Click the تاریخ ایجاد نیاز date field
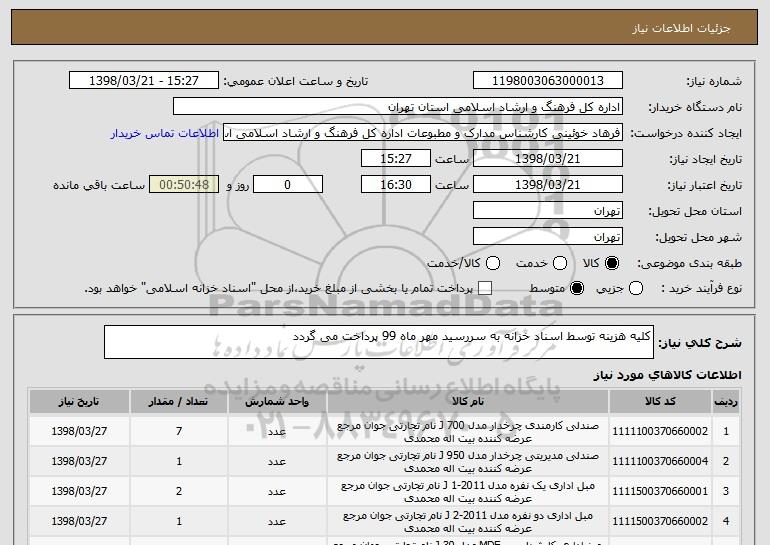This screenshot has width=770, height=545. pyautogui.click(x=548, y=159)
